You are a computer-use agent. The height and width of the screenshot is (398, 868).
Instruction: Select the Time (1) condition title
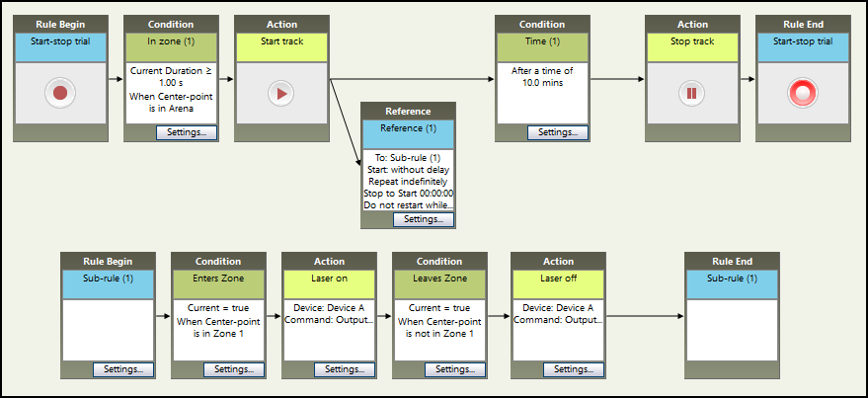pos(542,40)
